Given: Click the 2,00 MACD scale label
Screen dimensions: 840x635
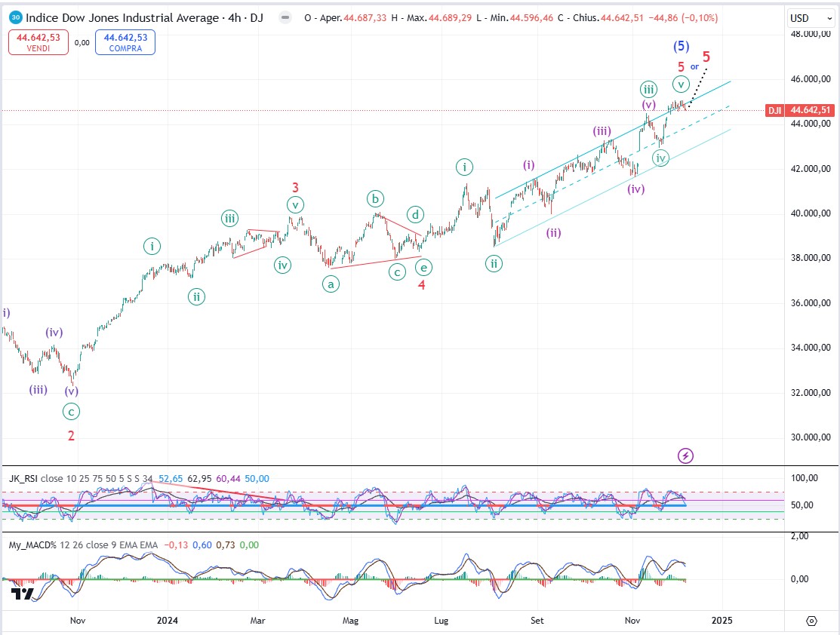Looking at the screenshot, I should click(x=799, y=536).
